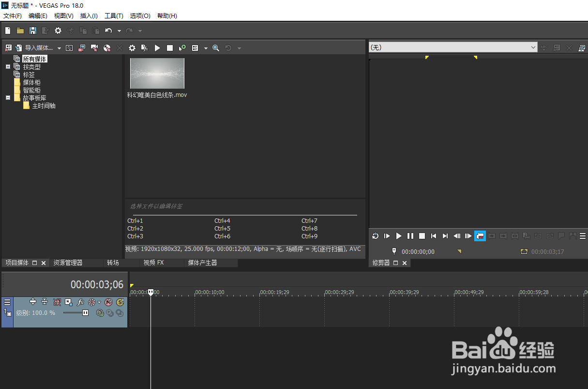This screenshot has width=588, height=389.
Task: Start media preview with the play icon
Action: (157, 48)
